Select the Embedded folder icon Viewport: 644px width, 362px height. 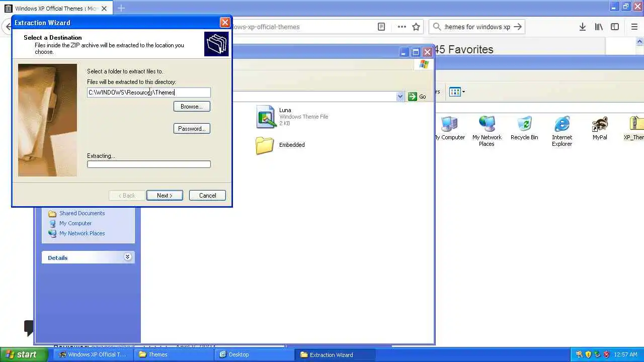pyautogui.click(x=265, y=145)
